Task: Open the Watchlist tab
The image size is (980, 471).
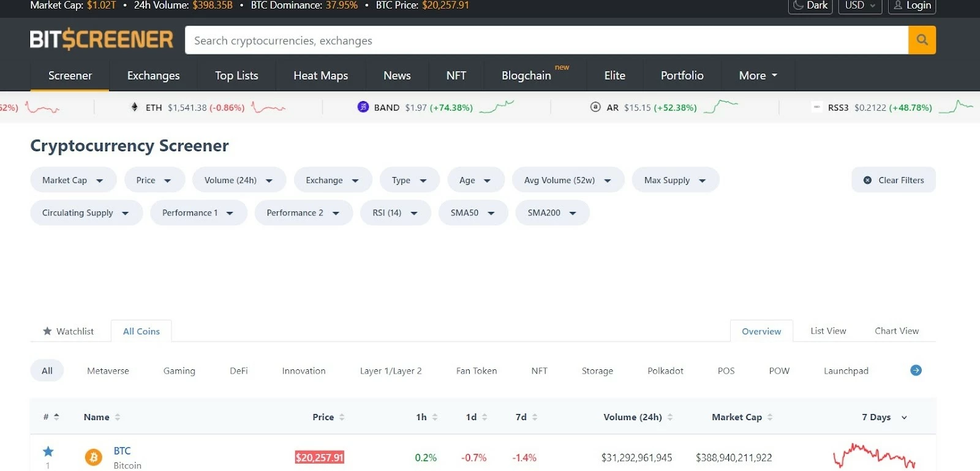Action: (68, 331)
